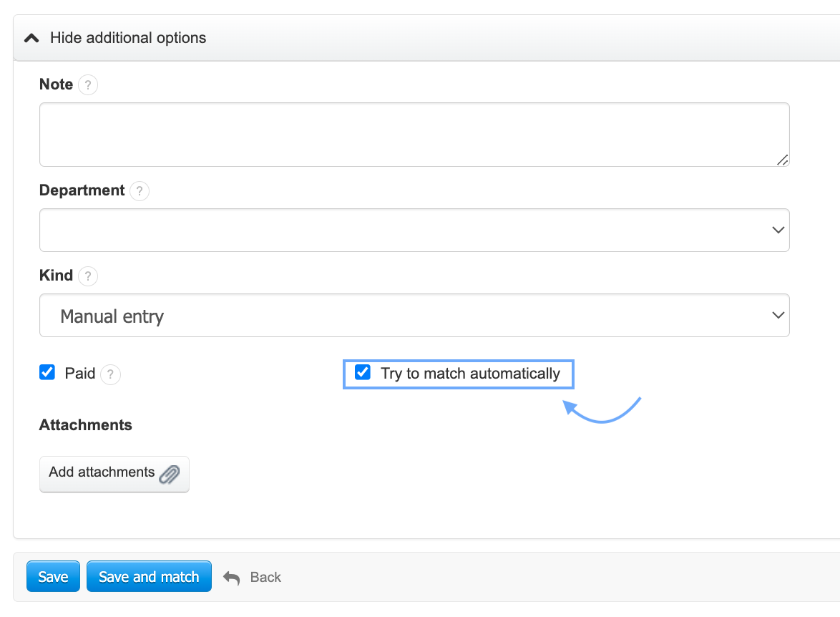The height and width of the screenshot is (617, 840).
Task: Click inside the Note text area
Action: pyautogui.click(x=414, y=135)
